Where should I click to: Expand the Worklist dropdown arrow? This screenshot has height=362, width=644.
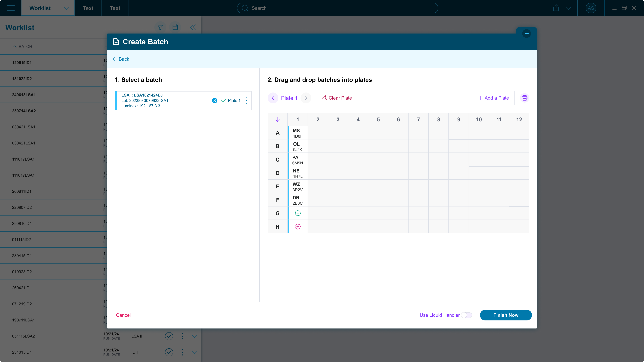[67, 8]
